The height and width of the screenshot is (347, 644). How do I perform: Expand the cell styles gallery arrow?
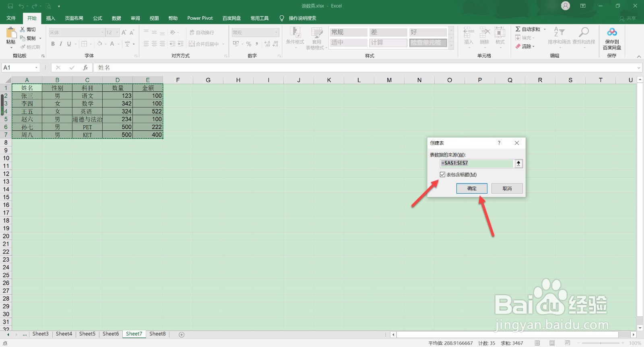coord(451,46)
